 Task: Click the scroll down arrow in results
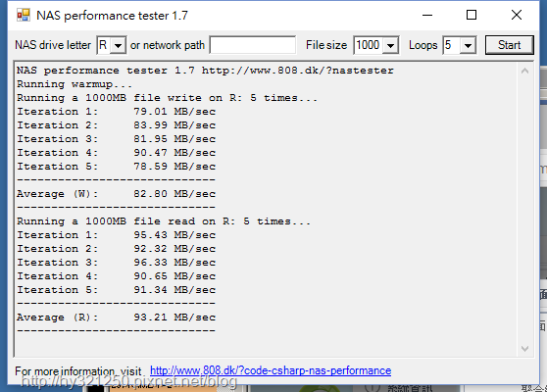[524, 348]
